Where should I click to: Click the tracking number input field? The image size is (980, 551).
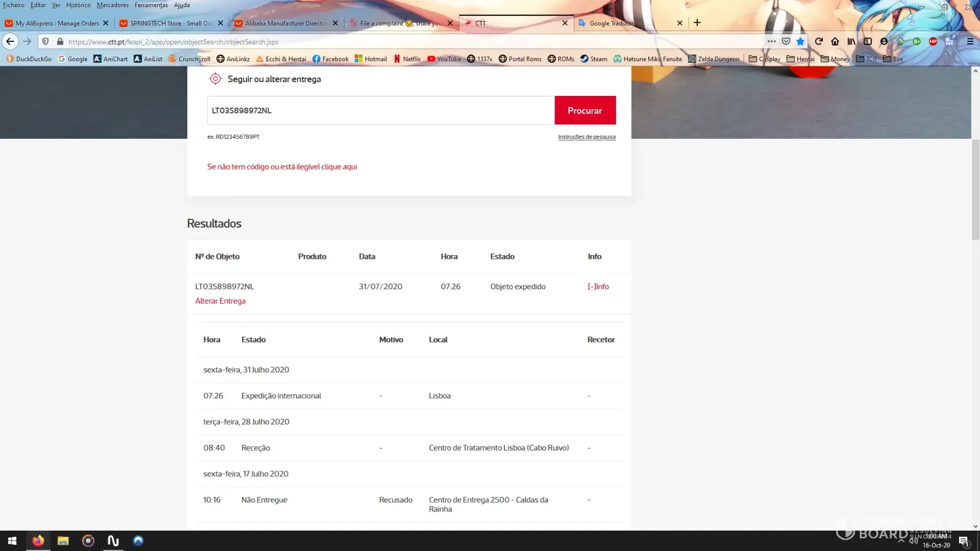pyautogui.click(x=380, y=110)
